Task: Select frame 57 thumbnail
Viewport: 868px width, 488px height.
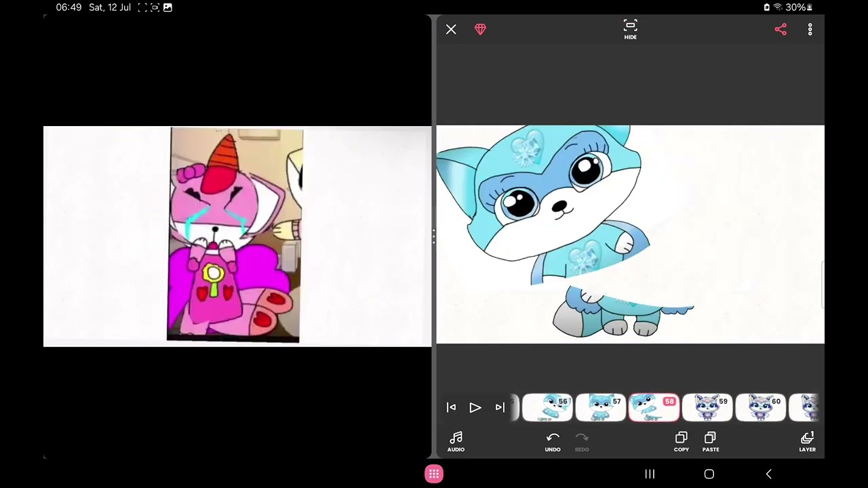Action: tap(601, 407)
